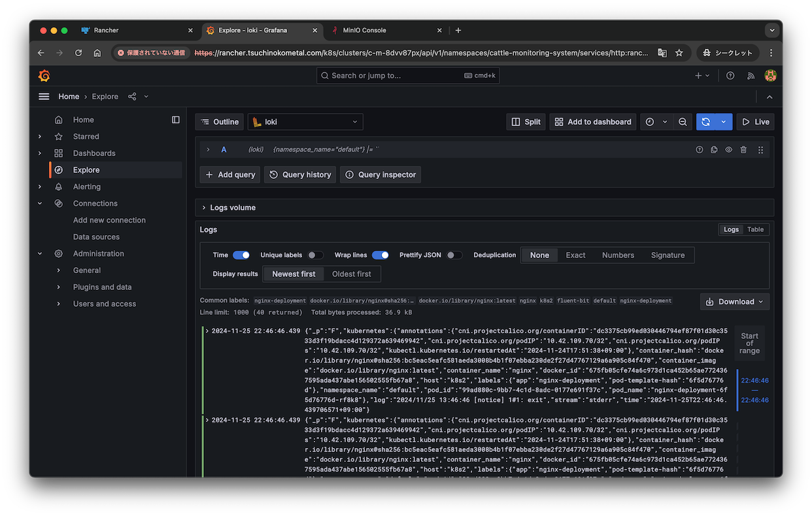
Task: Go back with browser back arrow
Action: [x=41, y=53]
